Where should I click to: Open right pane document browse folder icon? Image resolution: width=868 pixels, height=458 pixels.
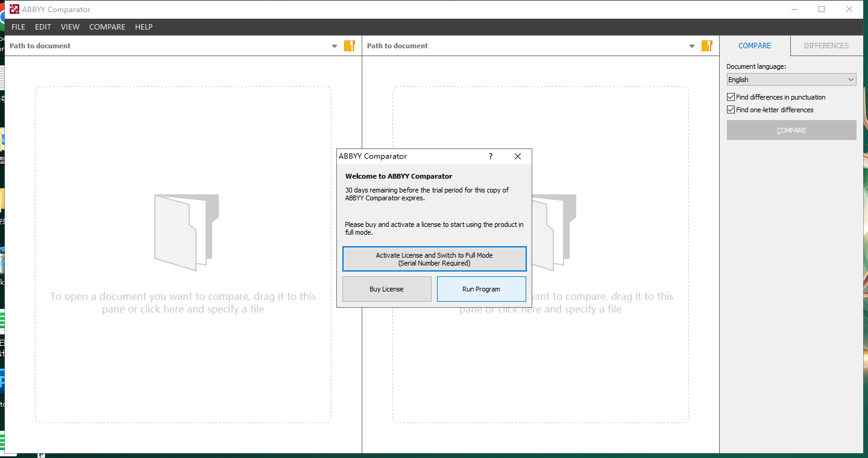click(706, 46)
